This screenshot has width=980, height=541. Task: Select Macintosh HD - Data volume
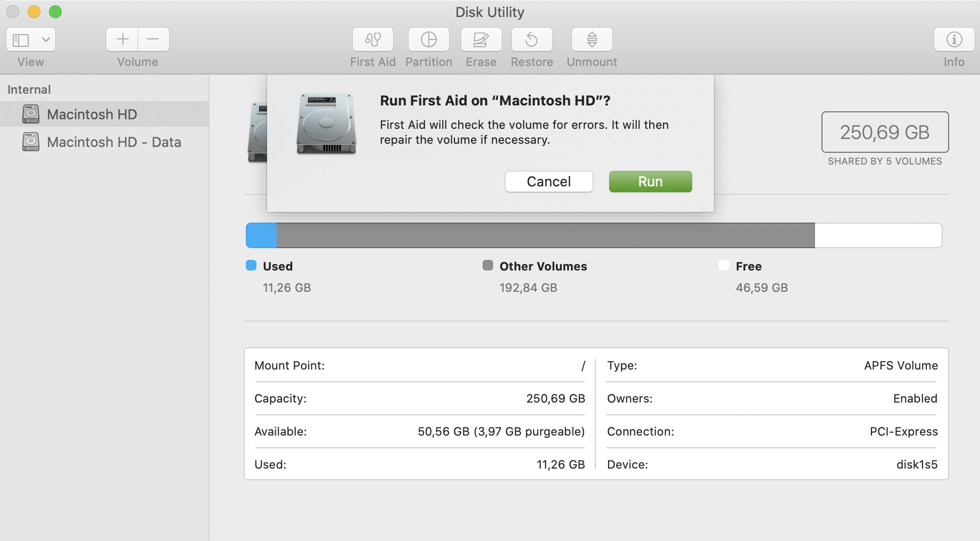[104, 142]
